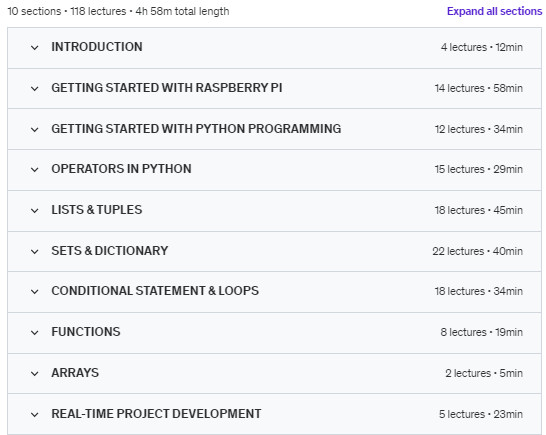Screen dimensions: 546x435
Task: Click '15 lectures • 29min' text
Action: pos(478,169)
